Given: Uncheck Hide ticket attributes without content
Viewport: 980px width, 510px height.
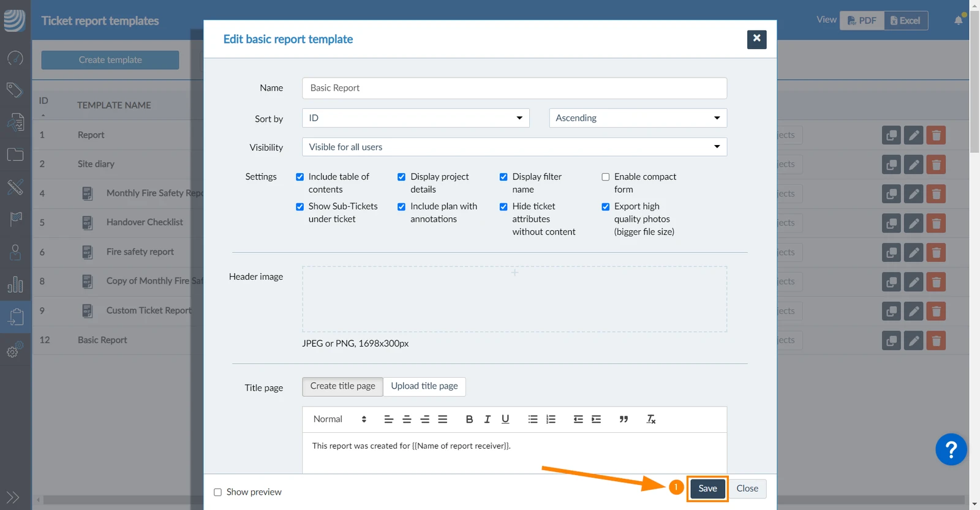Looking at the screenshot, I should (x=503, y=207).
